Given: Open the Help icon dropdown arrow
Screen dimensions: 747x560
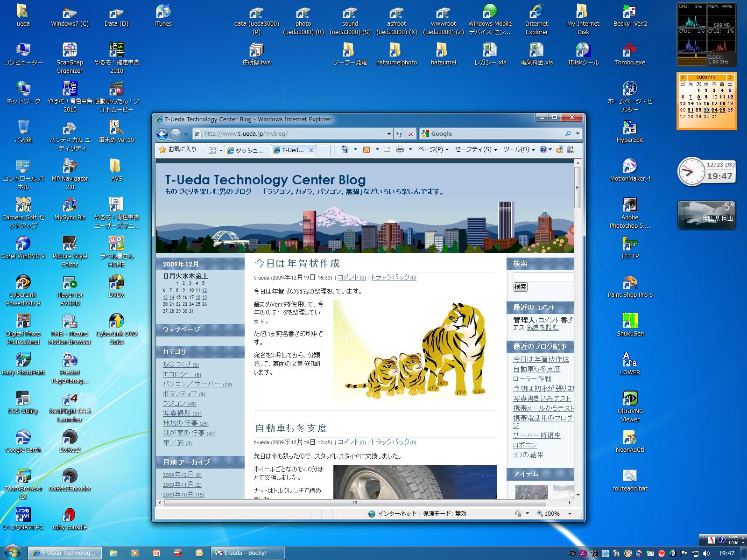Looking at the screenshot, I should tap(550, 149).
